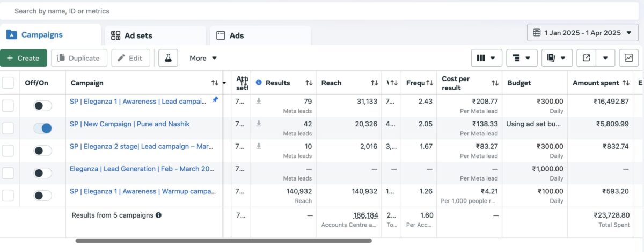Click reach value 31,133 cell
644x252 pixels.
point(349,105)
